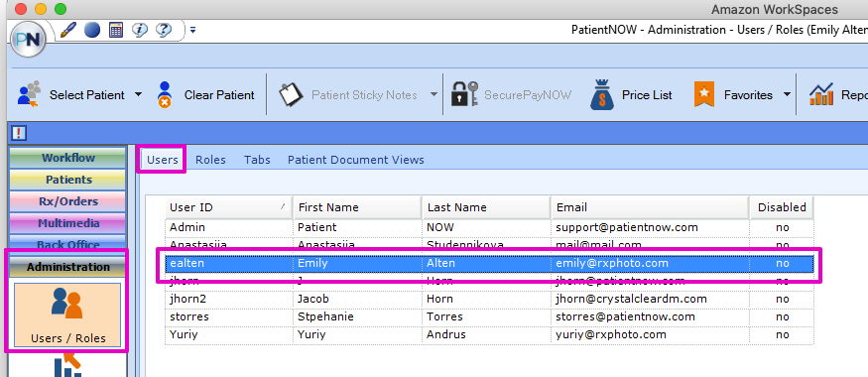The width and height of the screenshot is (868, 377).
Task: Switch to the Roles tab
Action: tap(210, 160)
